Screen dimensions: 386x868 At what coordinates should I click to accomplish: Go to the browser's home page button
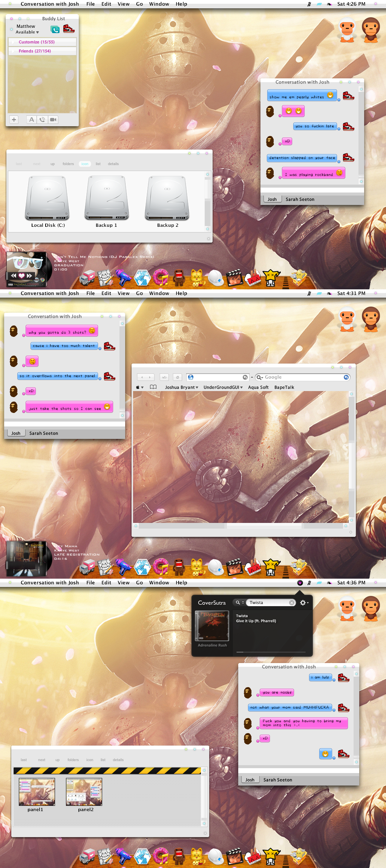pos(177,377)
